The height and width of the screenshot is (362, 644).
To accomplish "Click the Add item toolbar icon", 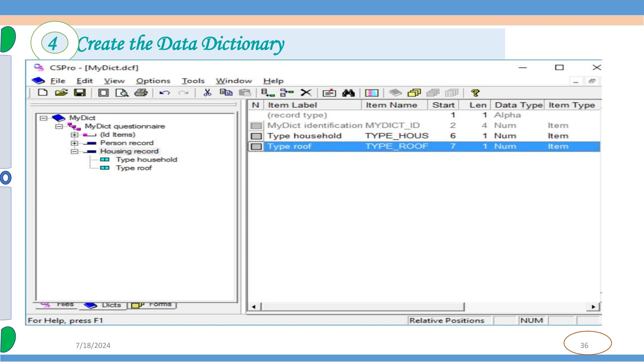I will click(x=268, y=93).
